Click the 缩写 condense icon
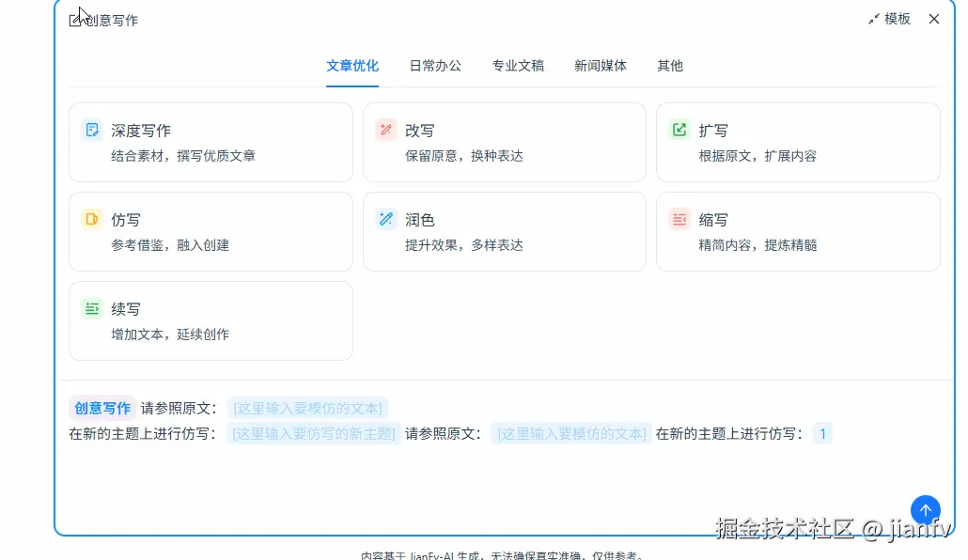This screenshot has width=968, height=560. (679, 220)
